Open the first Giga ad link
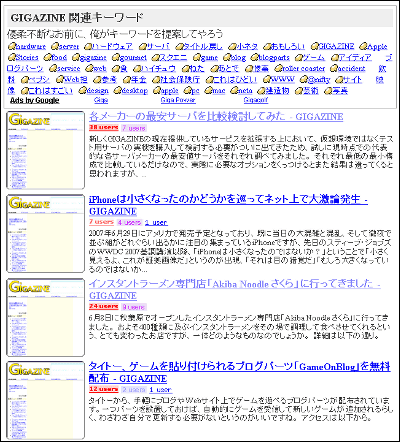This screenshot has height=442, width=400. [101, 100]
